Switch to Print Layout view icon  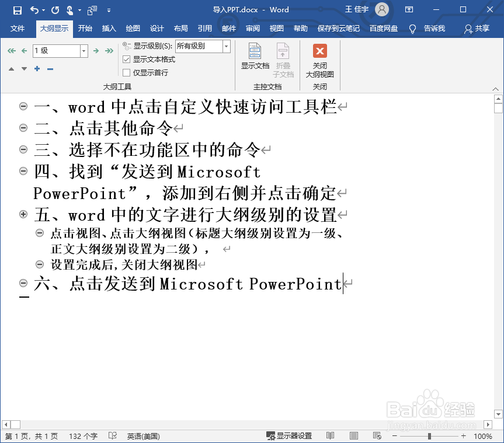click(x=353, y=435)
